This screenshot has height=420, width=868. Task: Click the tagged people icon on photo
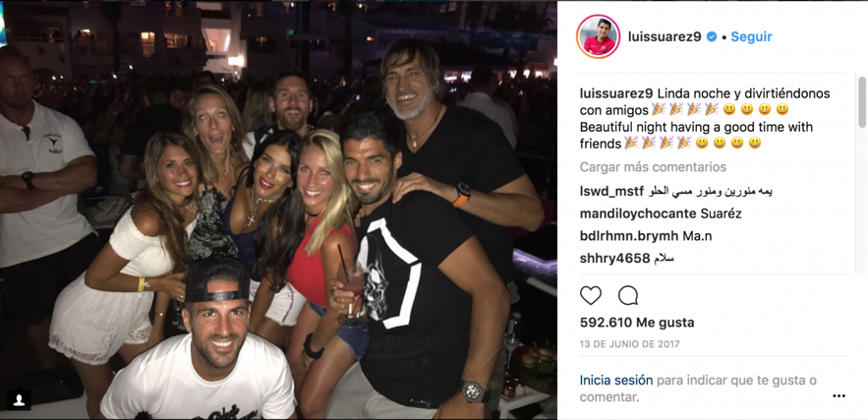19,400
